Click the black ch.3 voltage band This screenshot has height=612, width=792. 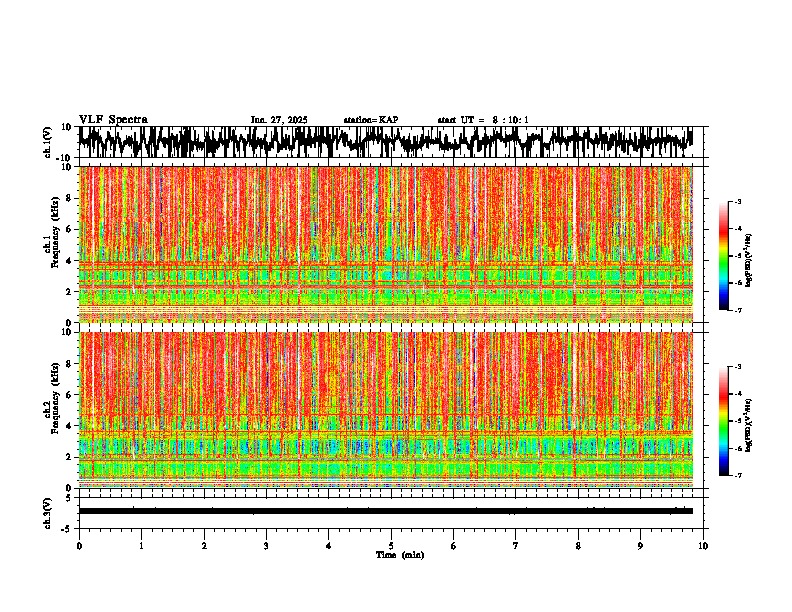tap(385, 511)
